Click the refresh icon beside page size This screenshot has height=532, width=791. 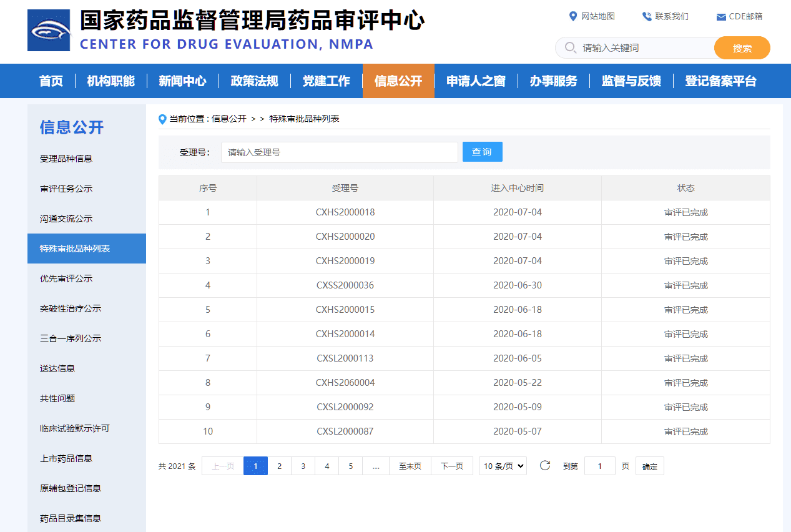545,465
